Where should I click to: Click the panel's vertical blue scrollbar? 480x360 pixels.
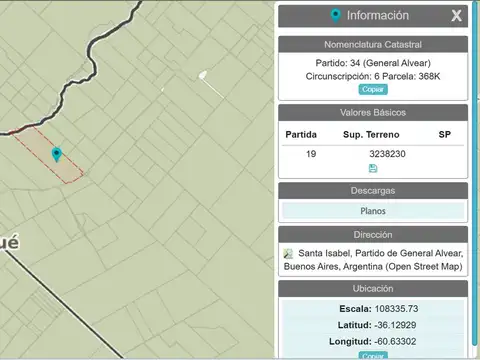click(x=475, y=173)
